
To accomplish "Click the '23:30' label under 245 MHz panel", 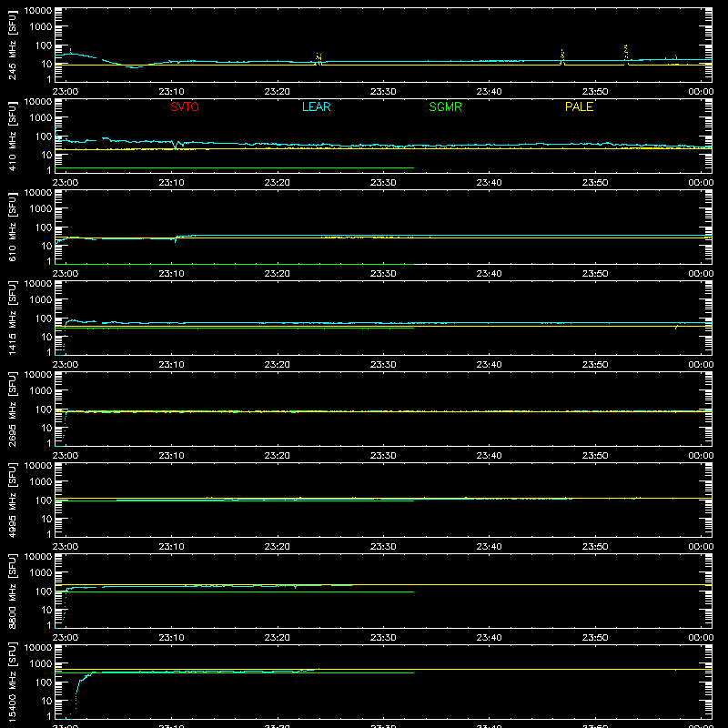I will pyautogui.click(x=383, y=92).
